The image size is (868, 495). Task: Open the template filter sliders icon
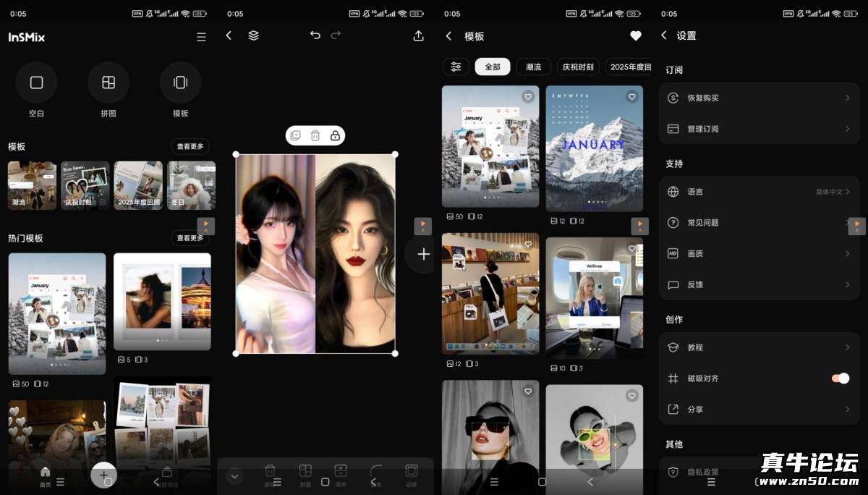(456, 67)
